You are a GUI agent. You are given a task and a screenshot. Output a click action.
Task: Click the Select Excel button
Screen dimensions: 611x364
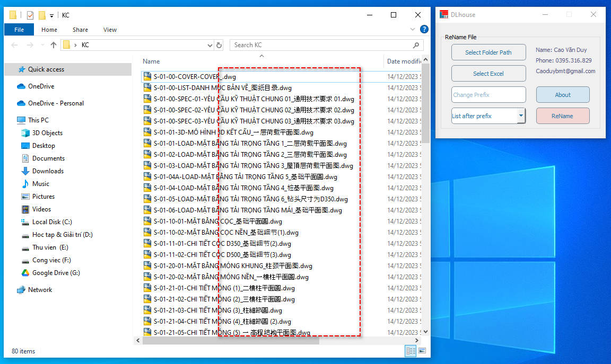click(x=488, y=74)
